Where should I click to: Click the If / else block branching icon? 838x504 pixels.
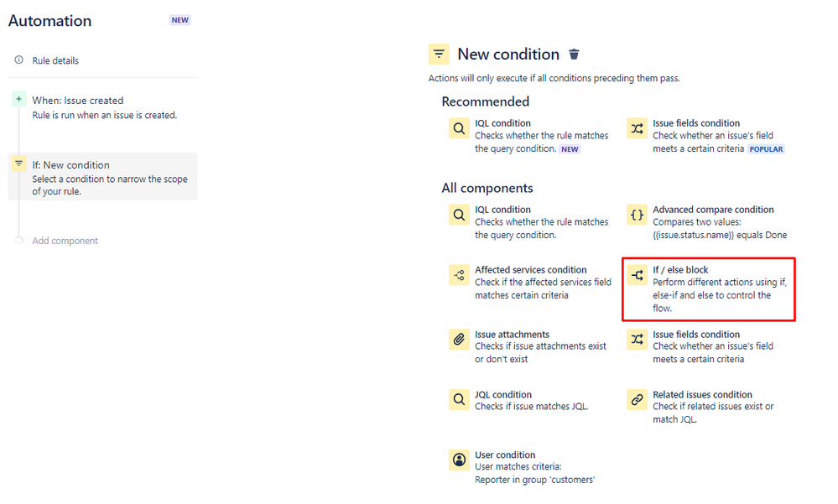tap(638, 275)
